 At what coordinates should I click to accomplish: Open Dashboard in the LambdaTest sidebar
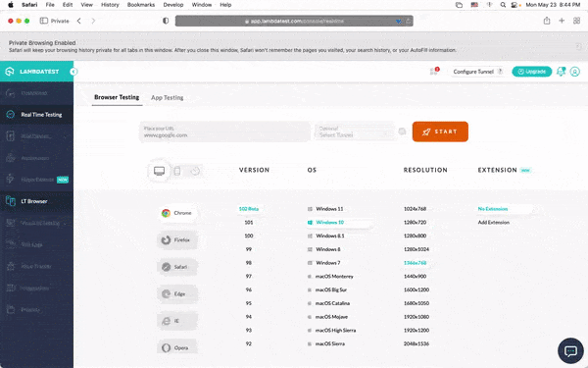36,93
